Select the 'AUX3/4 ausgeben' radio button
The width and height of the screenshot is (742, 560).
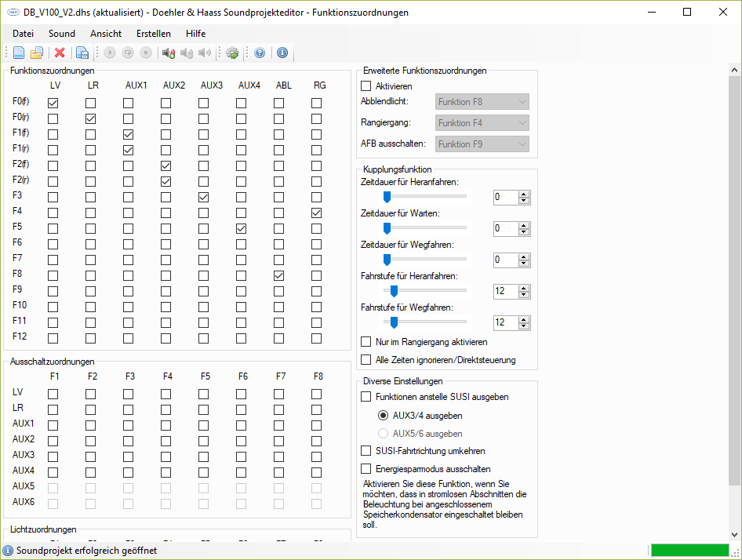pyautogui.click(x=384, y=415)
